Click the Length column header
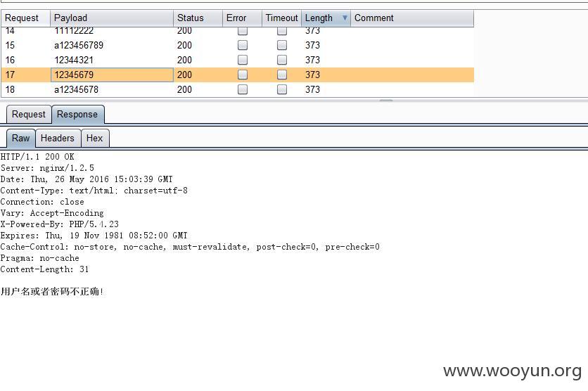Viewport: 588px width, 391px height. pos(326,18)
